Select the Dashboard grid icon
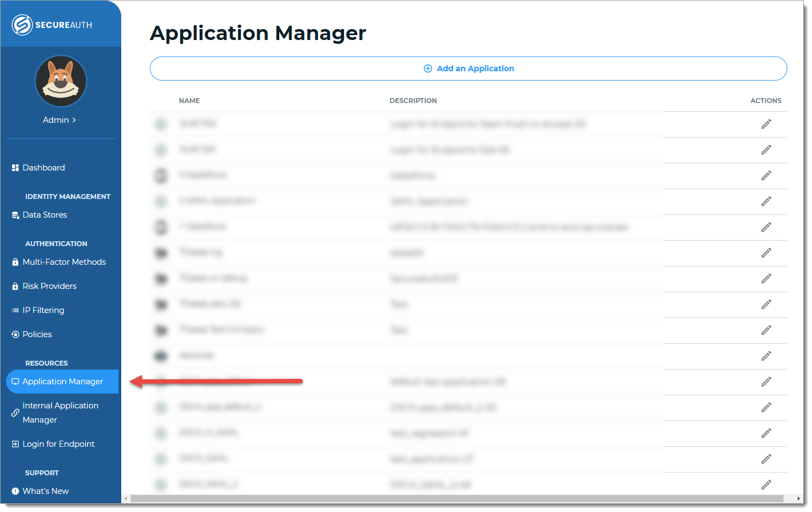The image size is (812, 512). (x=15, y=167)
